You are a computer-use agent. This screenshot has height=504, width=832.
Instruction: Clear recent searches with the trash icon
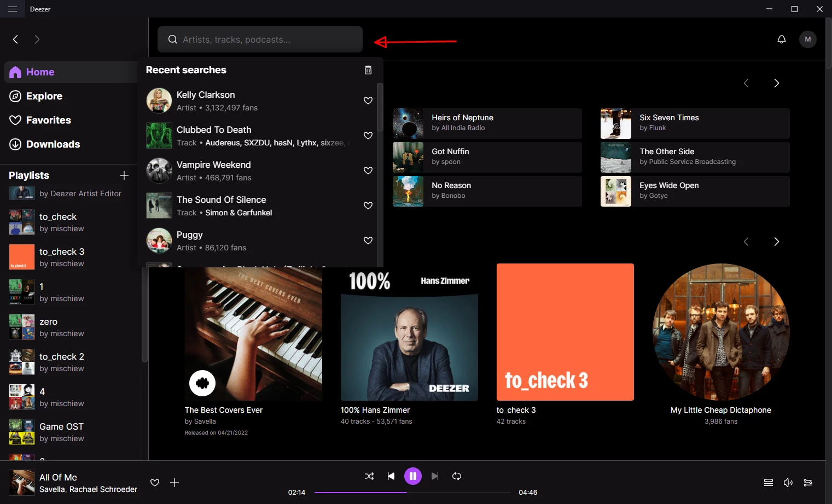pos(368,70)
